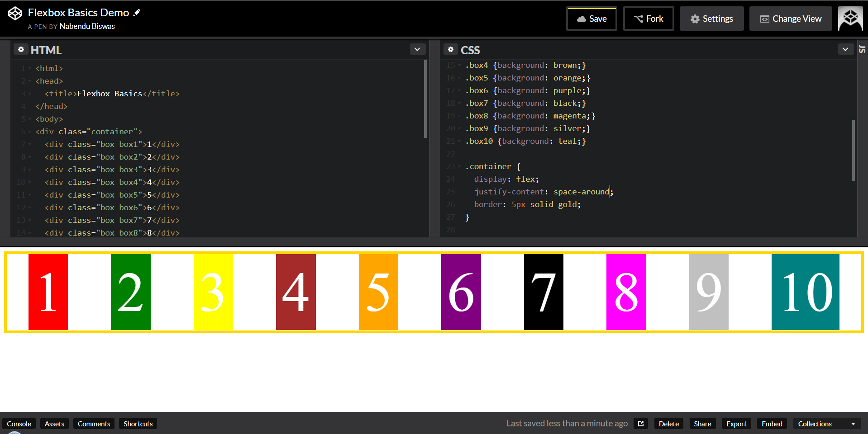Fold HTML line 2 head tag

[x=30, y=81]
